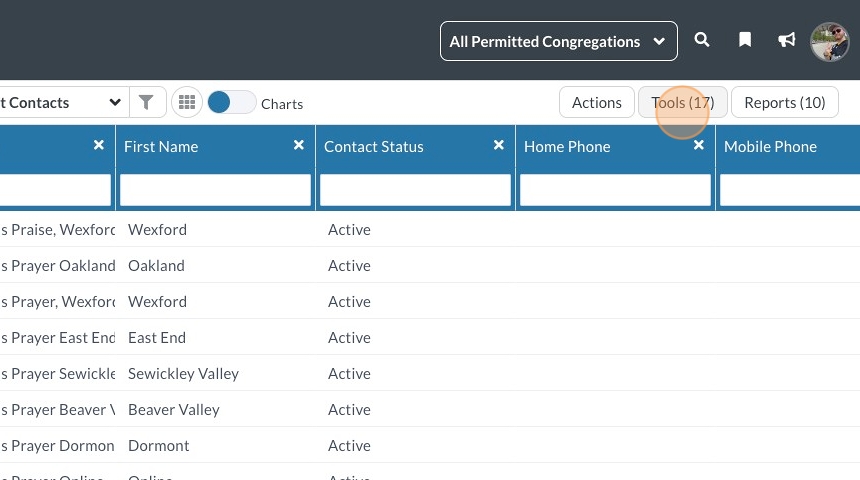Open the grid layout icon
This screenshot has width=860, height=480.
[186, 102]
